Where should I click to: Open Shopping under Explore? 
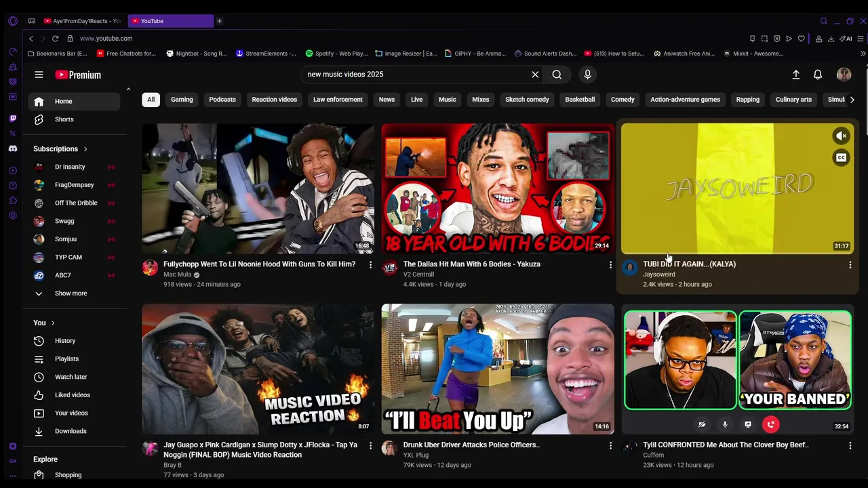tap(74, 475)
